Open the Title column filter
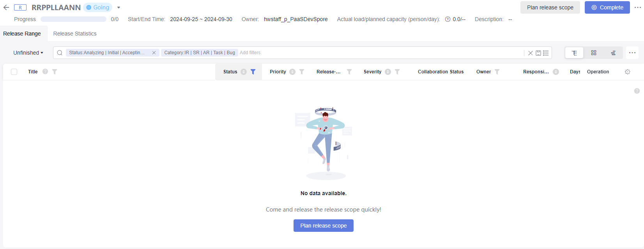 pyautogui.click(x=55, y=72)
